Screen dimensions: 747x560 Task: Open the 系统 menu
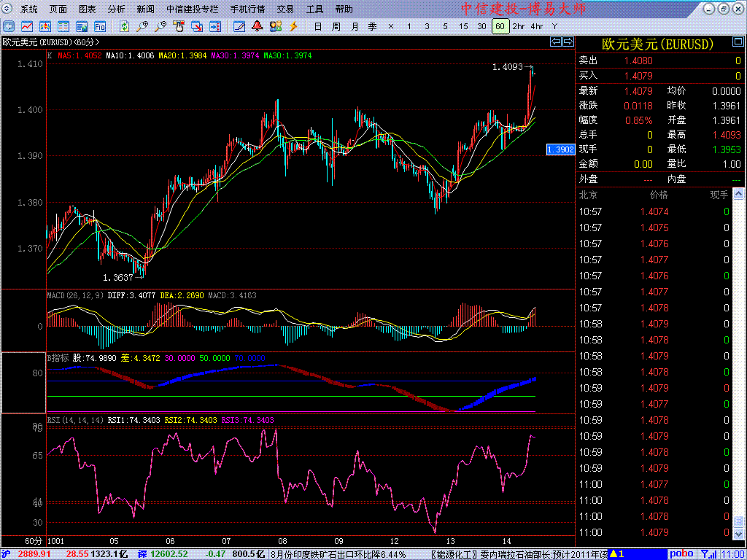coord(28,9)
